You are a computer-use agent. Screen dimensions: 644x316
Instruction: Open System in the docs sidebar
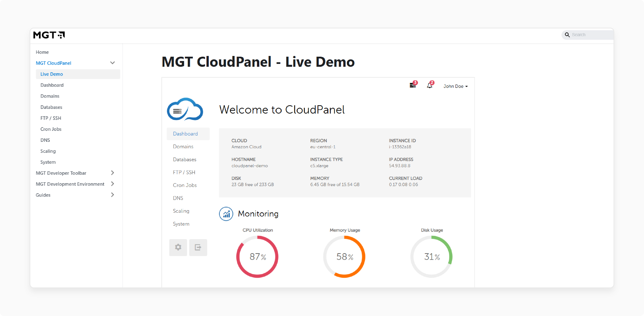coord(48,162)
